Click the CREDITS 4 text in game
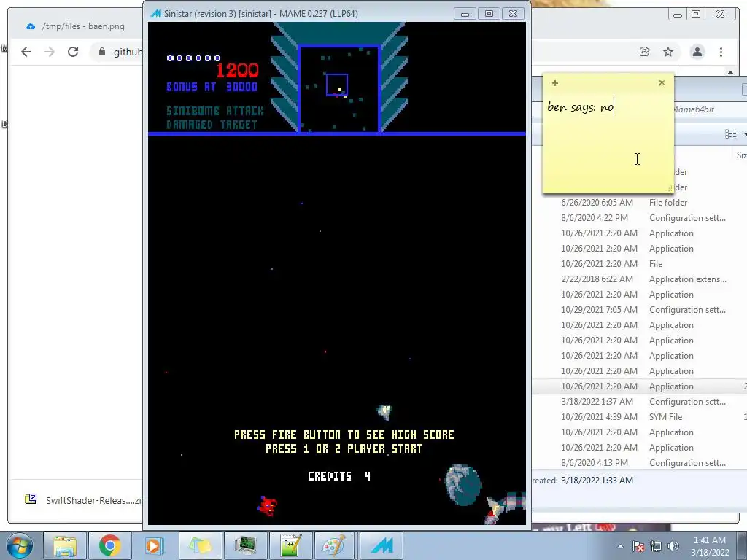 [338, 476]
